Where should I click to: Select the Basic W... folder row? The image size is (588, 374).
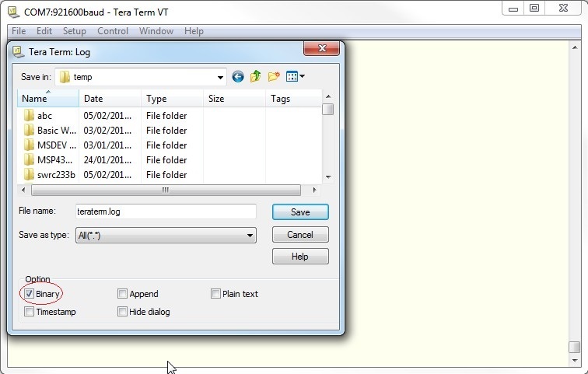[170, 131]
